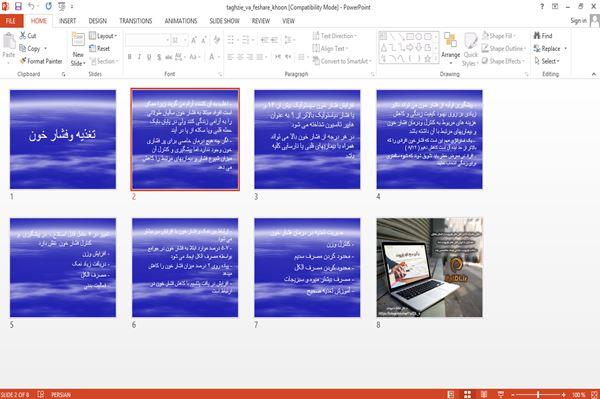
Task: Select slide 1 title thumbnail
Action: pos(63,139)
